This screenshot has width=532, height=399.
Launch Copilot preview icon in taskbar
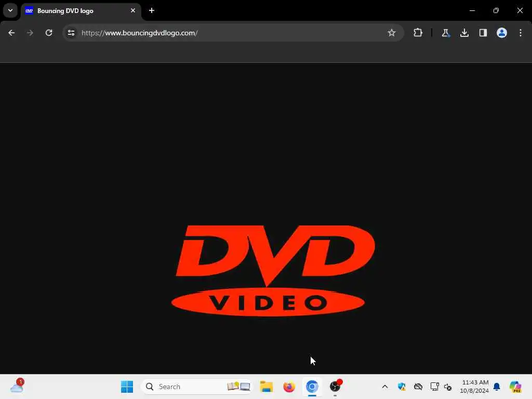tap(515, 387)
